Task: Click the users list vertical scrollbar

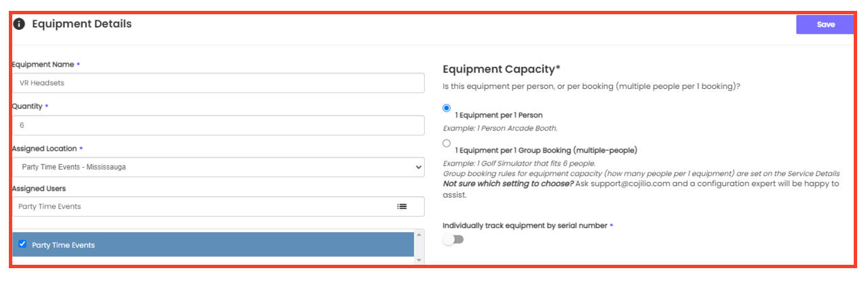Action: click(x=419, y=248)
